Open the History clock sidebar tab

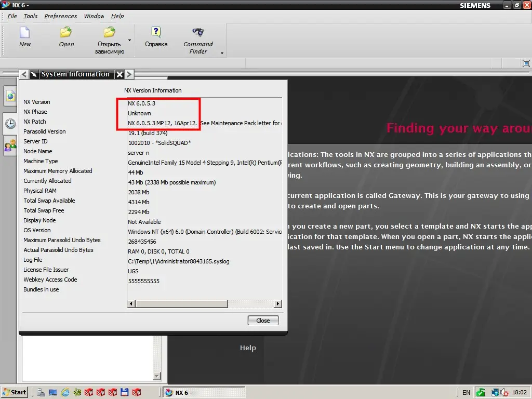coord(10,124)
